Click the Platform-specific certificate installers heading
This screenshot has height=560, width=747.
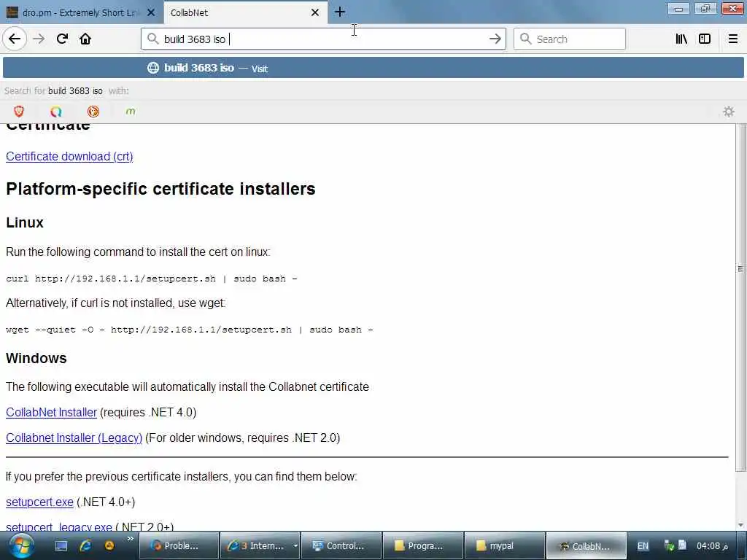coord(160,189)
